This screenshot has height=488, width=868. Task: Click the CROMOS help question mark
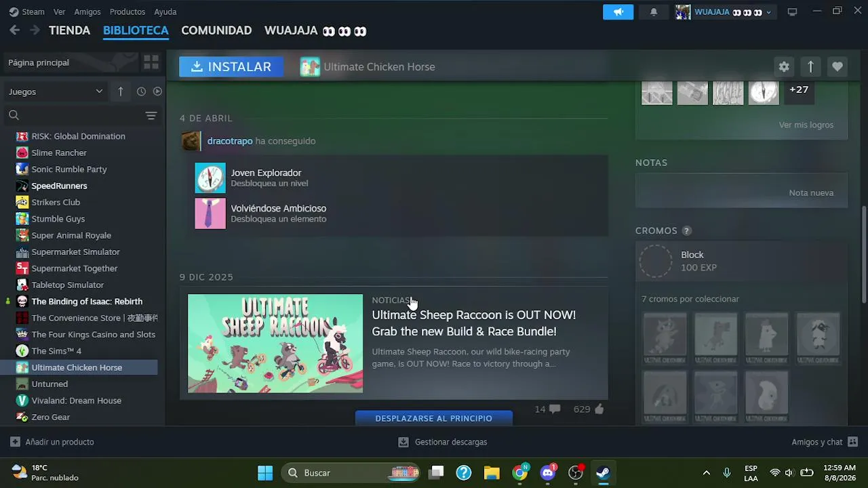[686, 231]
